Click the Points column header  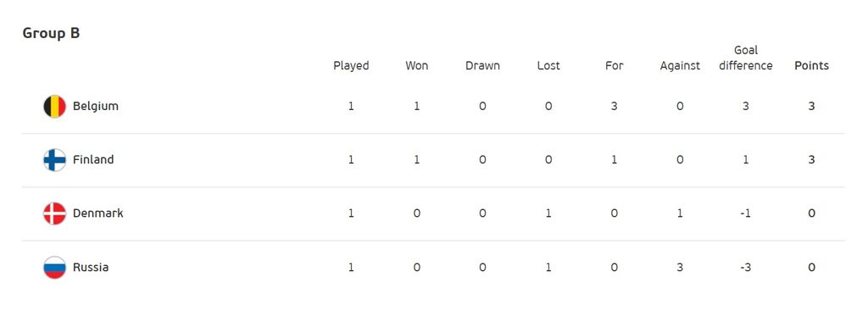point(811,66)
